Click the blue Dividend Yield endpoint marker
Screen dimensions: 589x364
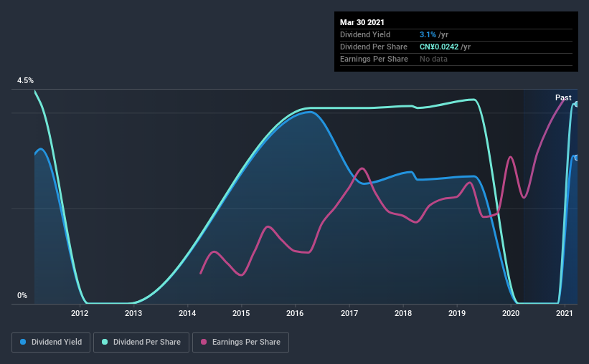pos(576,158)
